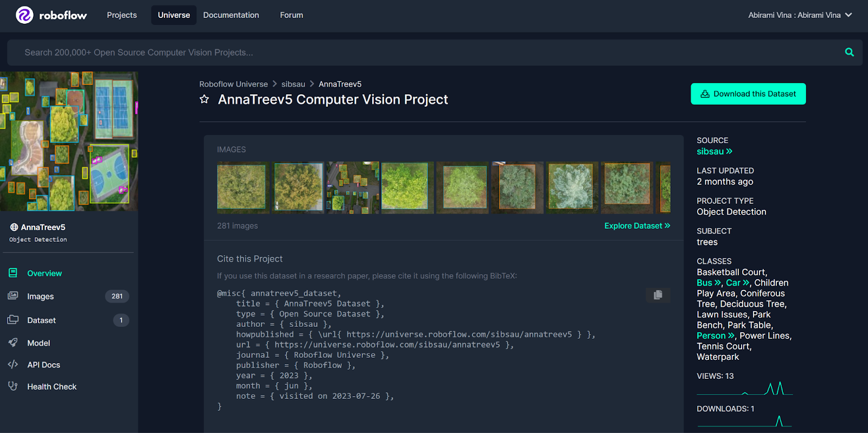Screen dimensions: 868x433
Task: Click the 'Object Detection' project type value
Action: (731, 212)
